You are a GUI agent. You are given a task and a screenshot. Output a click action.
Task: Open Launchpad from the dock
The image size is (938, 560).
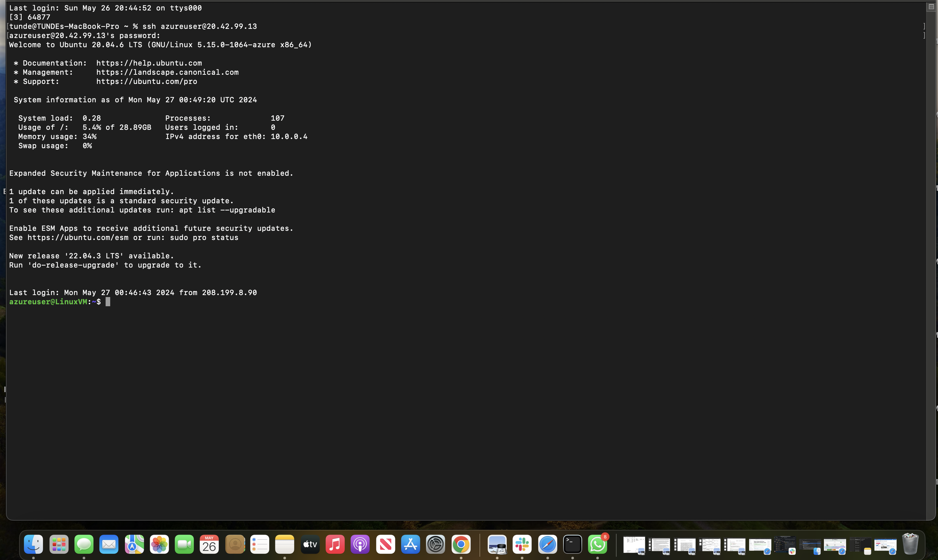(59, 544)
